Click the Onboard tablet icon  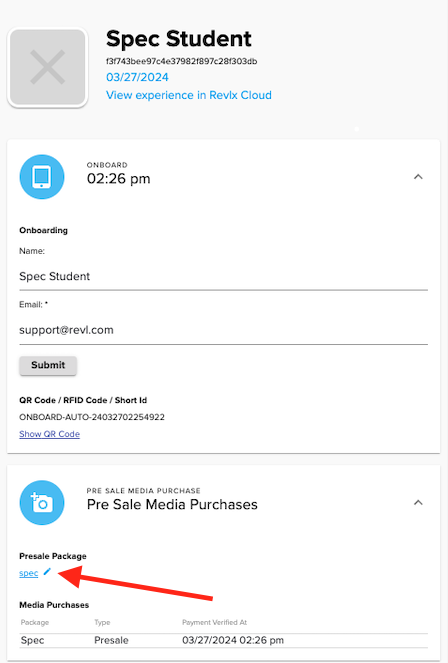pyautogui.click(x=42, y=177)
